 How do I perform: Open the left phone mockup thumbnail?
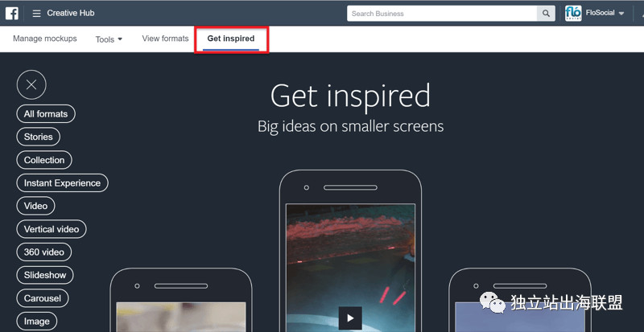181,317
